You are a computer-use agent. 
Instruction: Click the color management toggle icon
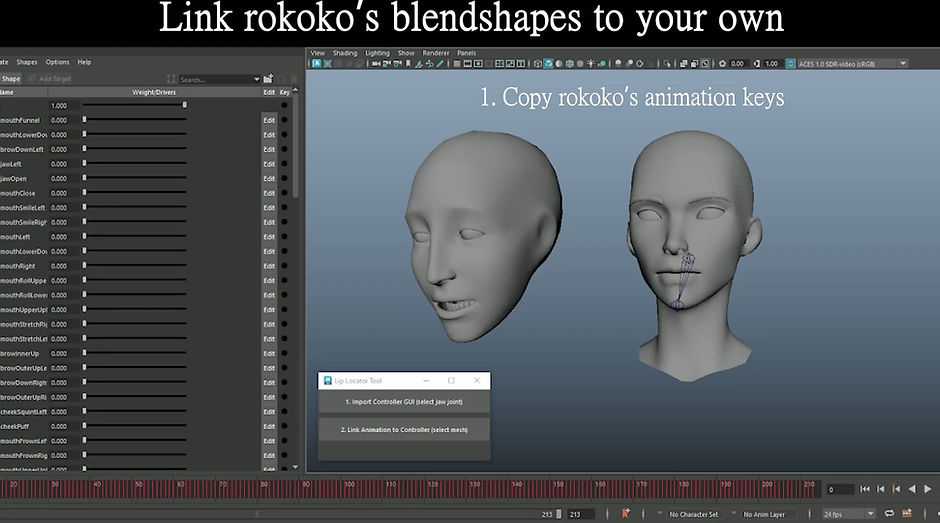[791, 64]
